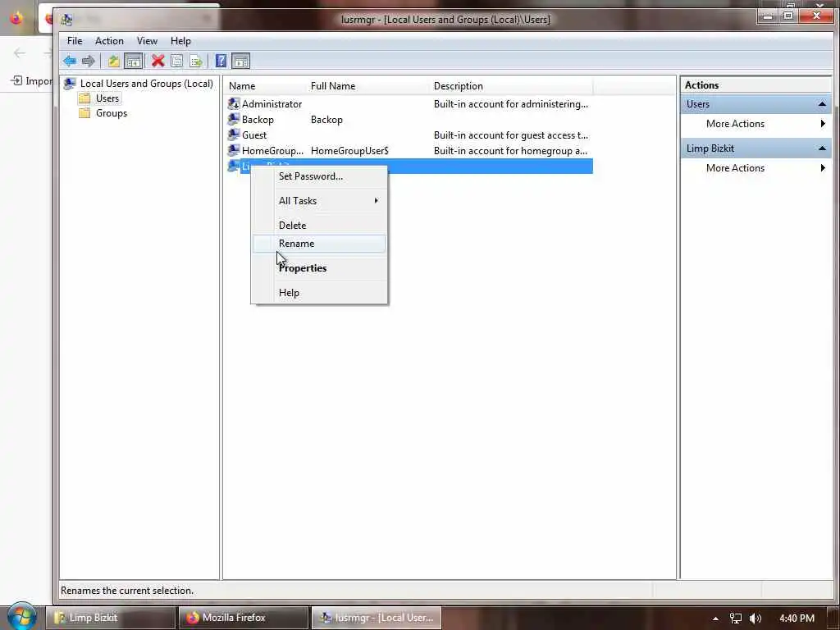
Task: Open the Action menu
Action: pyautogui.click(x=109, y=41)
